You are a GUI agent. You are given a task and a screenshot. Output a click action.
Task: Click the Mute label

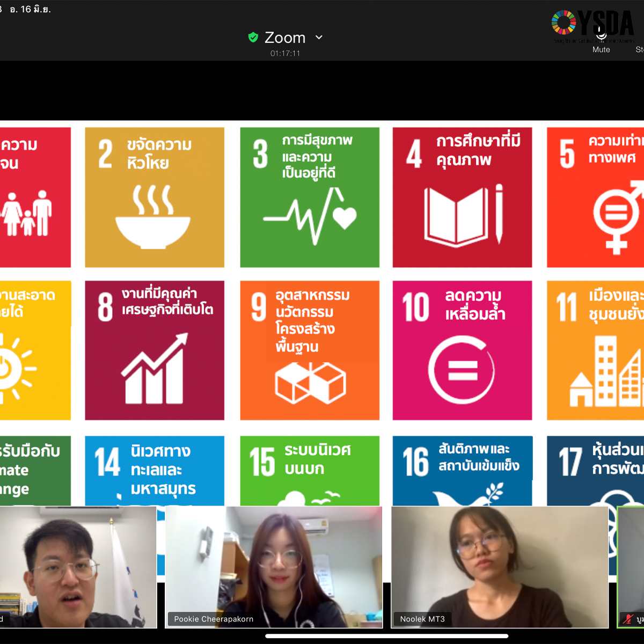(x=601, y=49)
